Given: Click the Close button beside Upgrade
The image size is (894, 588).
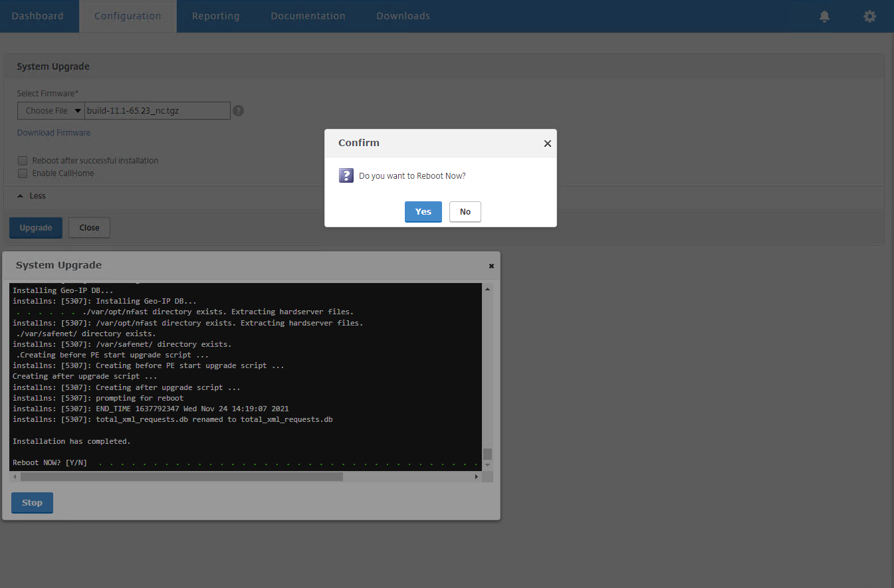Looking at the screenshot, I should pos(89,228).
